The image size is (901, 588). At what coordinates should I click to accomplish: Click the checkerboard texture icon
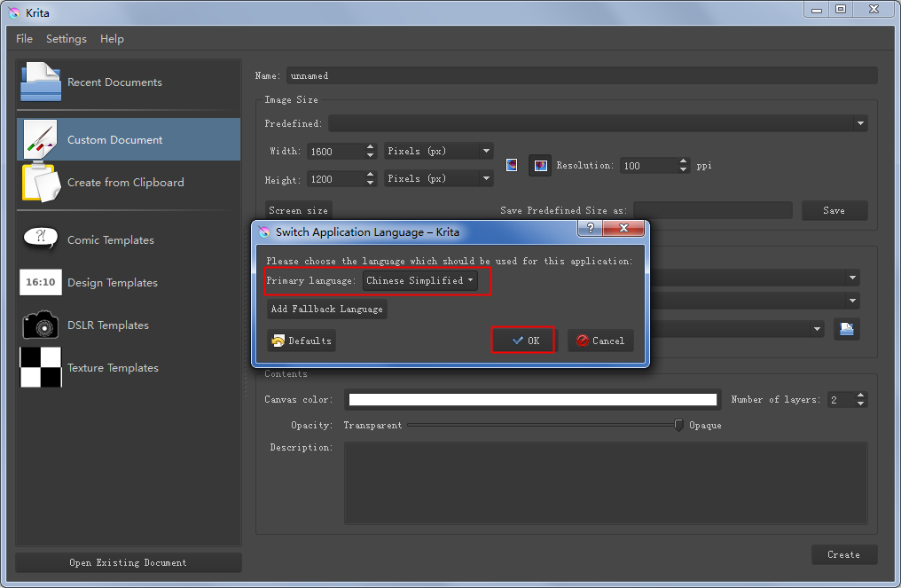pyautogui.click(x=40, y=367)
